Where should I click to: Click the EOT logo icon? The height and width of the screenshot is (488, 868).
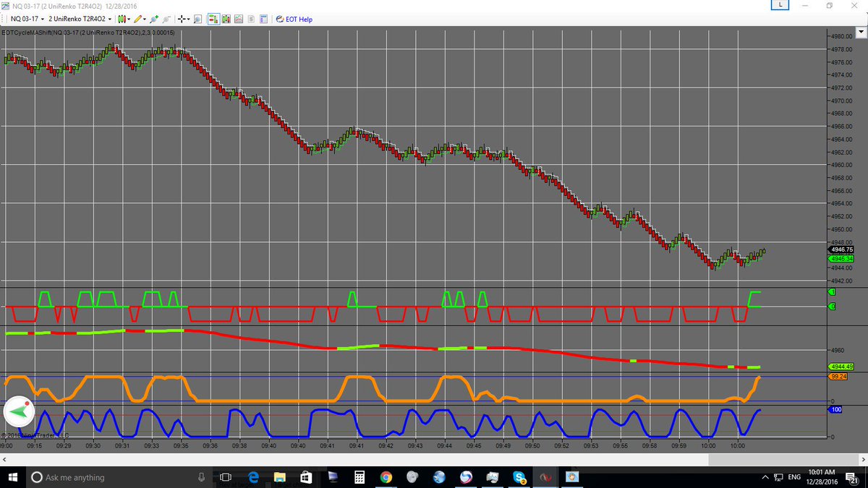pyautogui.click(x=279, y=20)
